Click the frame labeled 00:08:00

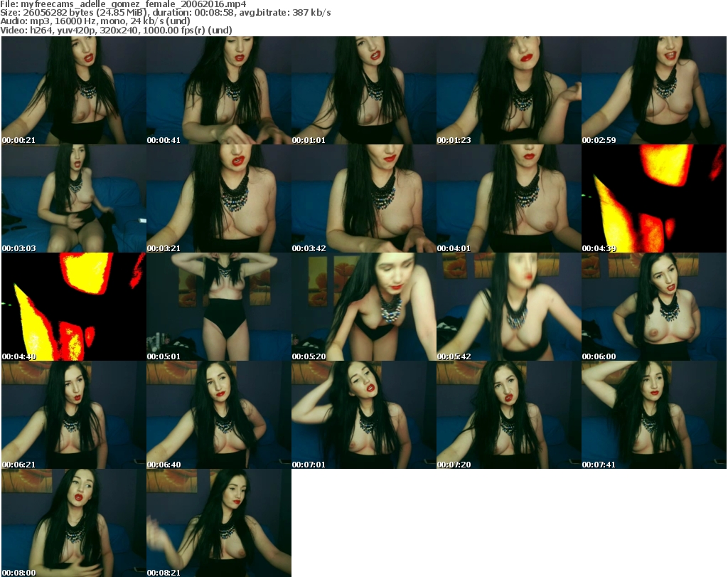tap(74, 523)
